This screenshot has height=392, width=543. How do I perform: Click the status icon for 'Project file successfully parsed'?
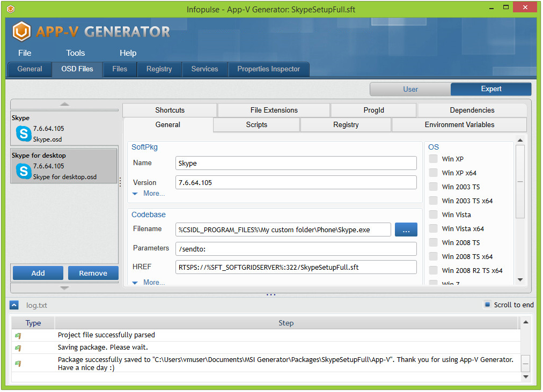coord(18,335)
